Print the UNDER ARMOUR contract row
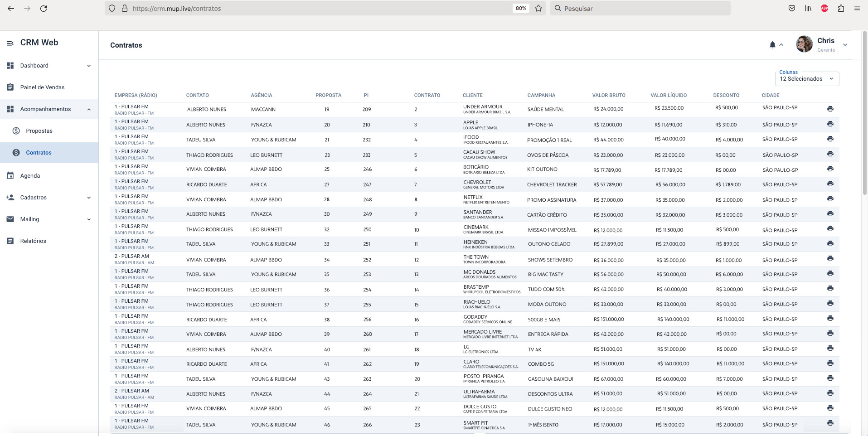The width and height of the screenshot is (868, 436). pyautogui.click(x=830, y=109)
